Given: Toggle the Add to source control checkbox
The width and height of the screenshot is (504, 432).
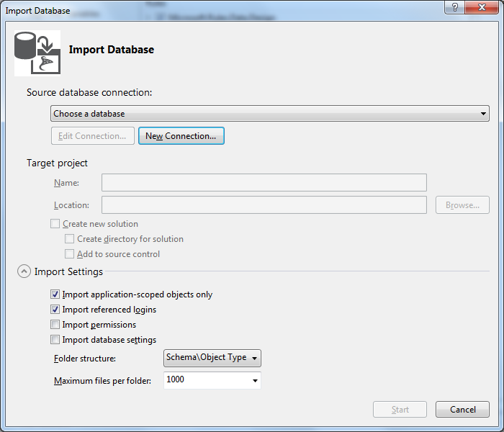Looking at the screenshot, I should [70, 254].
